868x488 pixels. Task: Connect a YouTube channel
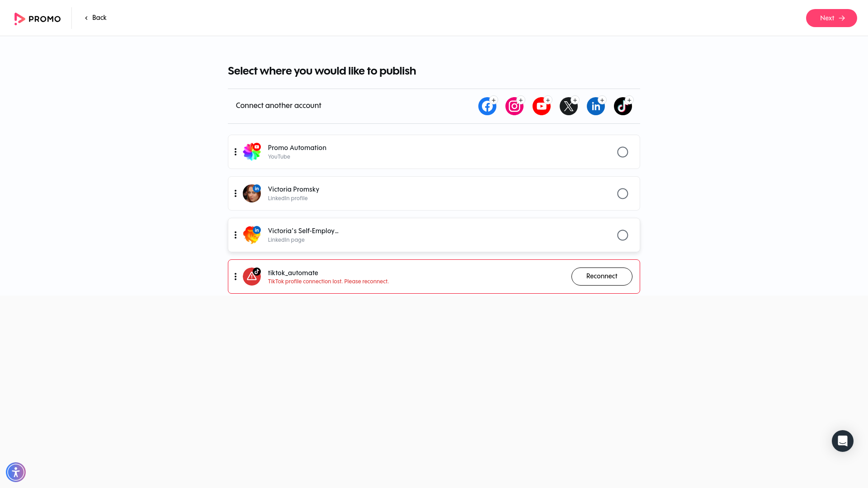click(x=541, y=106)
